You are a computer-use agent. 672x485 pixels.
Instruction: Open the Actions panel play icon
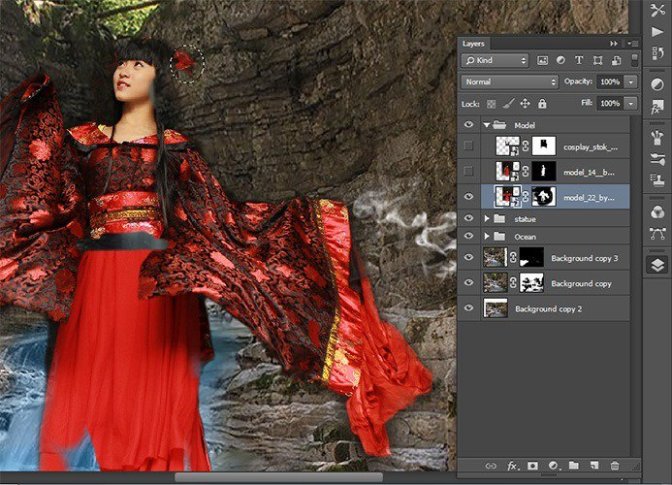pos(657,32)
